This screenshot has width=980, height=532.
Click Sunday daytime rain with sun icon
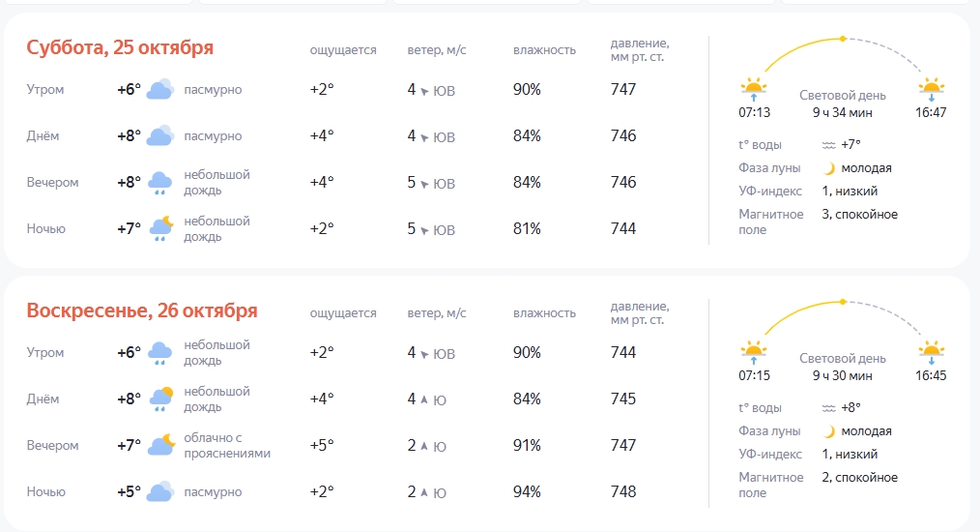(160, 399)
